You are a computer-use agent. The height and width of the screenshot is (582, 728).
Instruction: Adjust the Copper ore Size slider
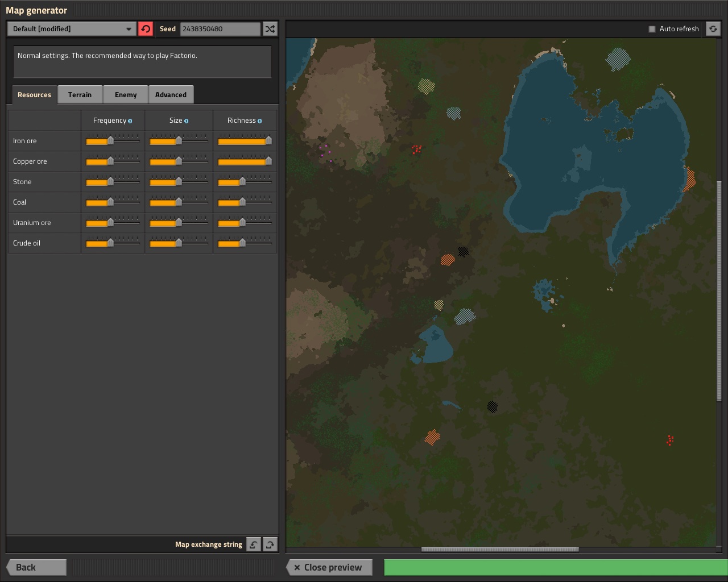coord(179,161)
